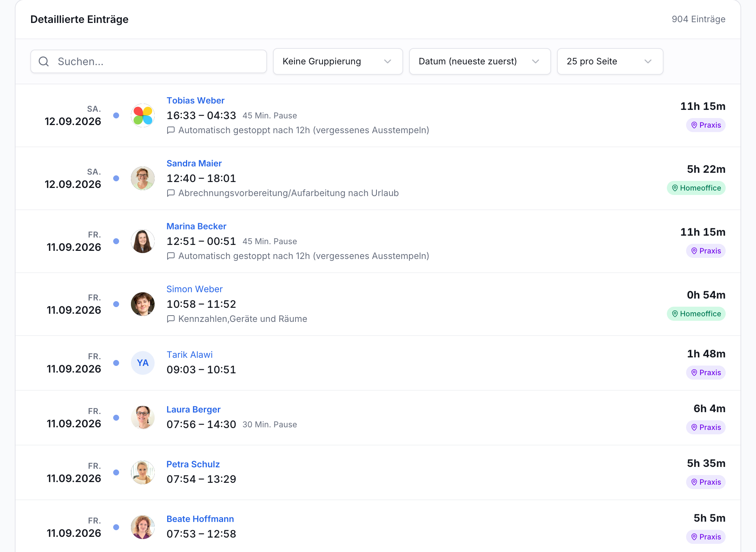Click the time range 09:03 – 10:51
The image size is (756, 552).
tap(201, 370)
